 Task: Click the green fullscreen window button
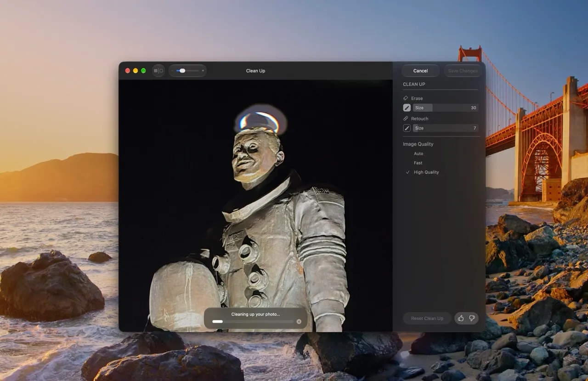click(x=143, y=71)
